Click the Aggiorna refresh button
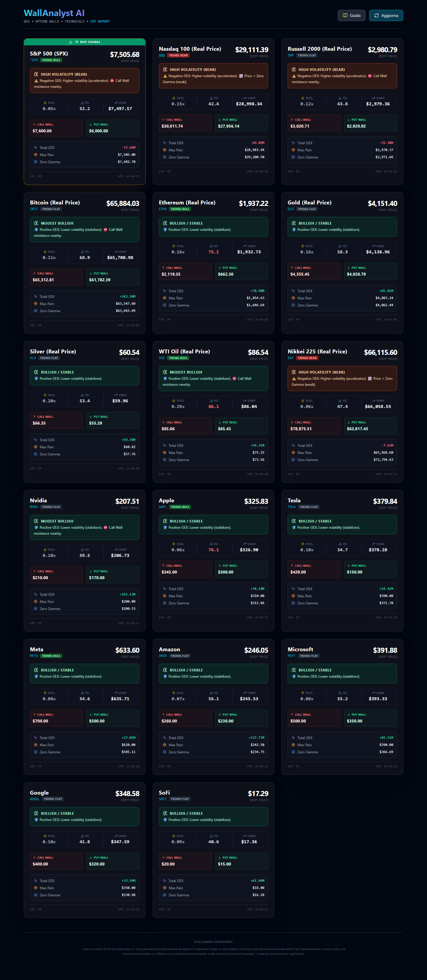 click(x=386, y=16)
